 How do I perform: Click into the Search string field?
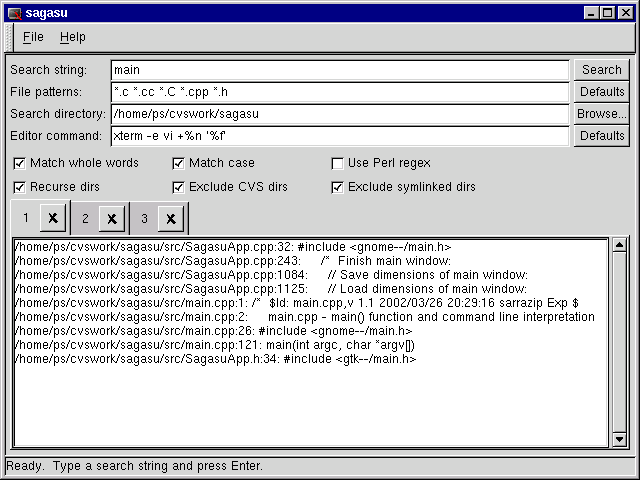(x=339, y=70)
